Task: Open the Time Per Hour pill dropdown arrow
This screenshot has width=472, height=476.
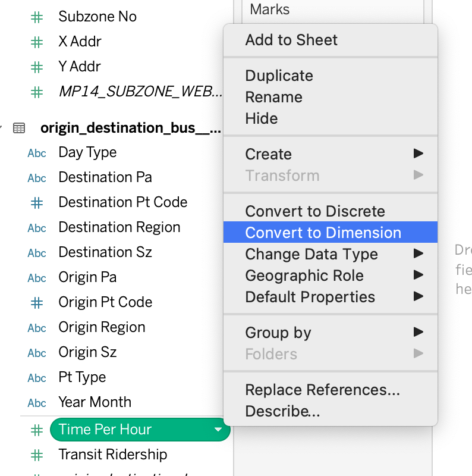Action: pyautogui.click(x=218, y=430)
